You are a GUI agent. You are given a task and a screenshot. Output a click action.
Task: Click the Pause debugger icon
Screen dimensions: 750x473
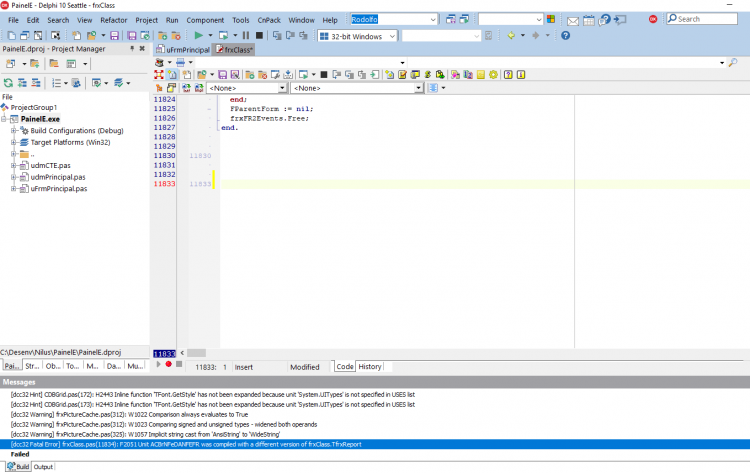(x=246, y=35)
